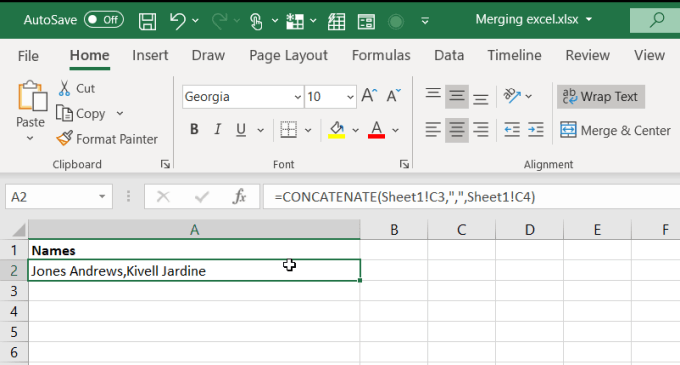Open Font Color palette arrow

tap(395, 130)
